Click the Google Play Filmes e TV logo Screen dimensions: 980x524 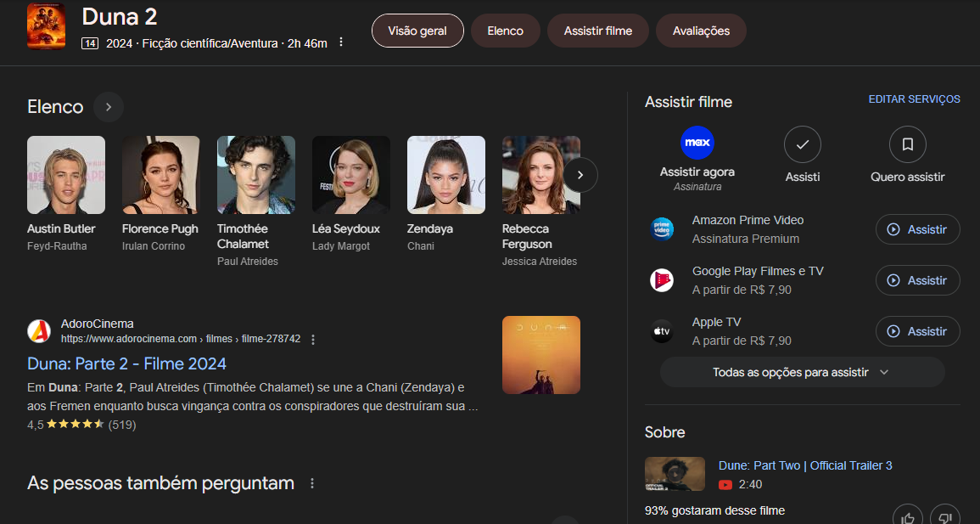pyautogui.click(x=662, y=280)
